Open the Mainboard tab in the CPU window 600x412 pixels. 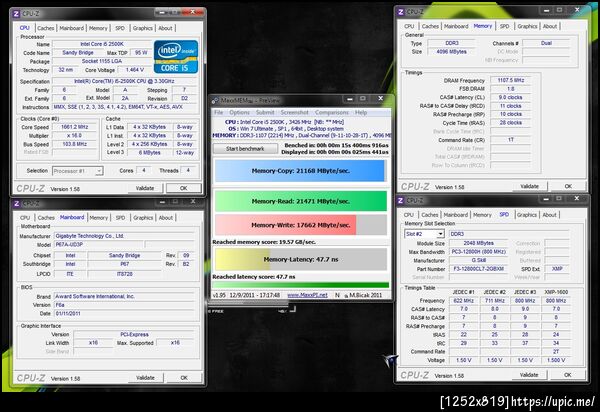[72, 28]
